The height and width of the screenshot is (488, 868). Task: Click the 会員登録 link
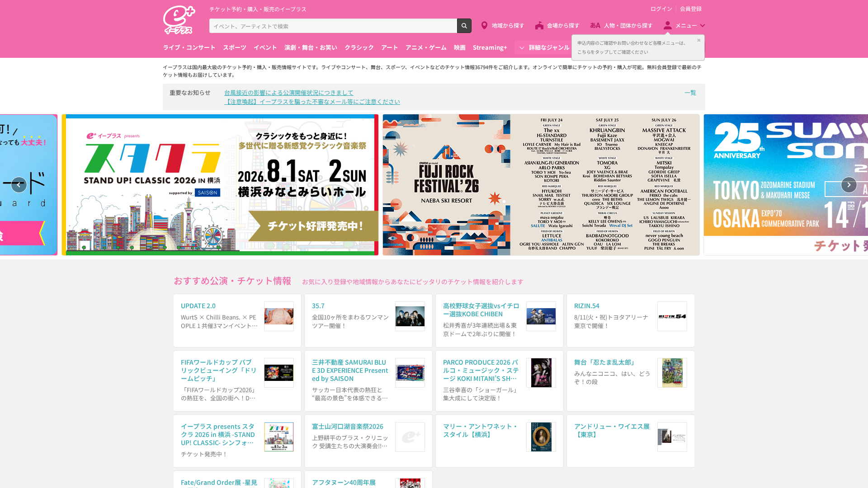[690, 9]
